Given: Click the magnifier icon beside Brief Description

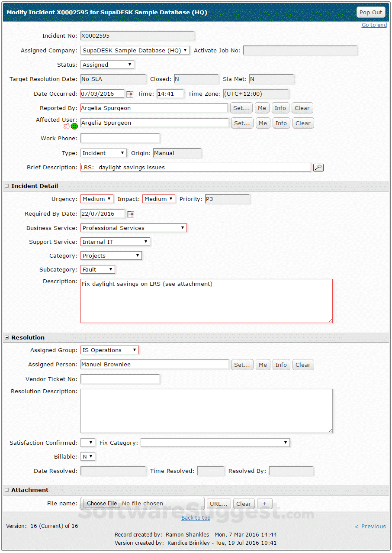Looking at the screenshot, I should (318, 167).
